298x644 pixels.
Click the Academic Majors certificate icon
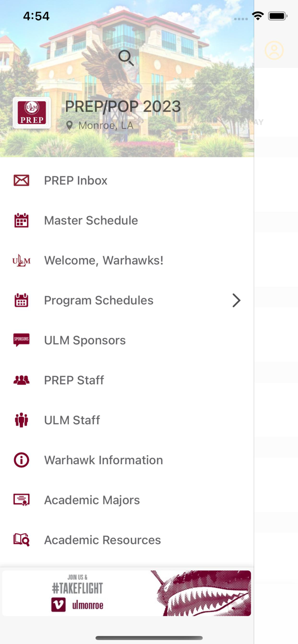coord(21,500)
